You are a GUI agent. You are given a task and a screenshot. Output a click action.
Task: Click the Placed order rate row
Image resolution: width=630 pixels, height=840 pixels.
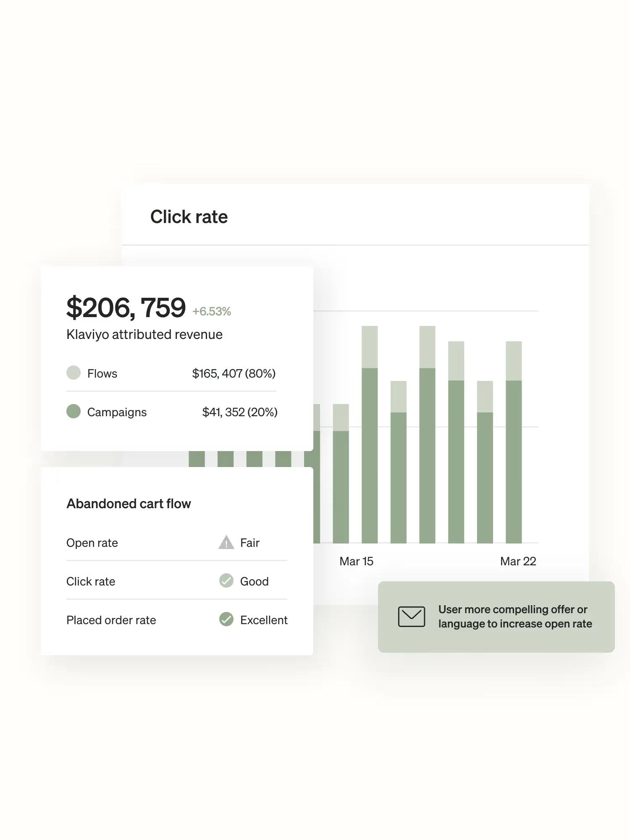click(x=177, y=620)
